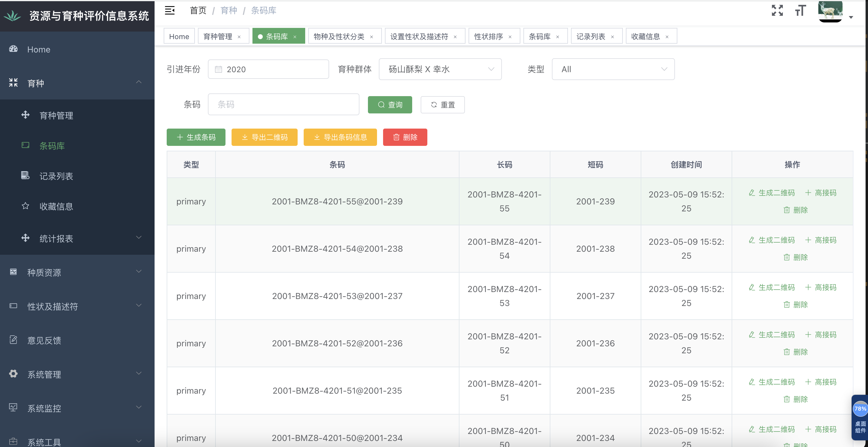Viewport: 868px width, 447px height.
Task: Delete the row with short code 2001-239
Action: (x=796, y=210)
